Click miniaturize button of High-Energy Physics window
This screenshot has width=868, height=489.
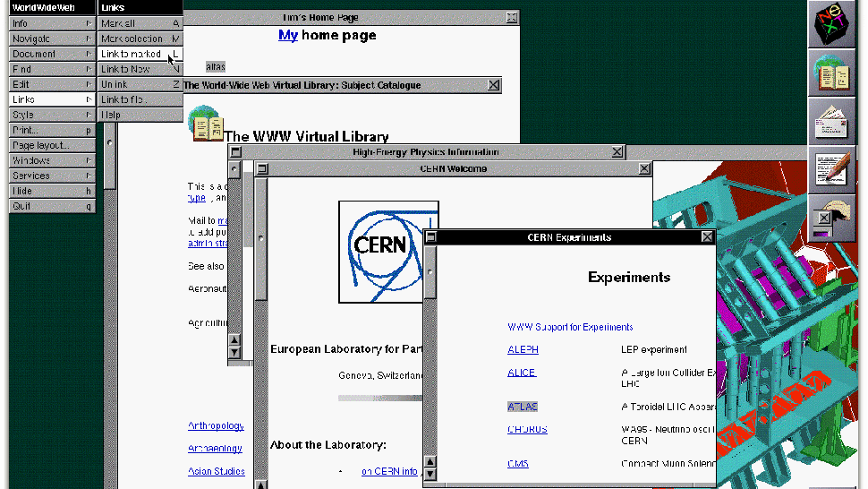tap(235, 151)
